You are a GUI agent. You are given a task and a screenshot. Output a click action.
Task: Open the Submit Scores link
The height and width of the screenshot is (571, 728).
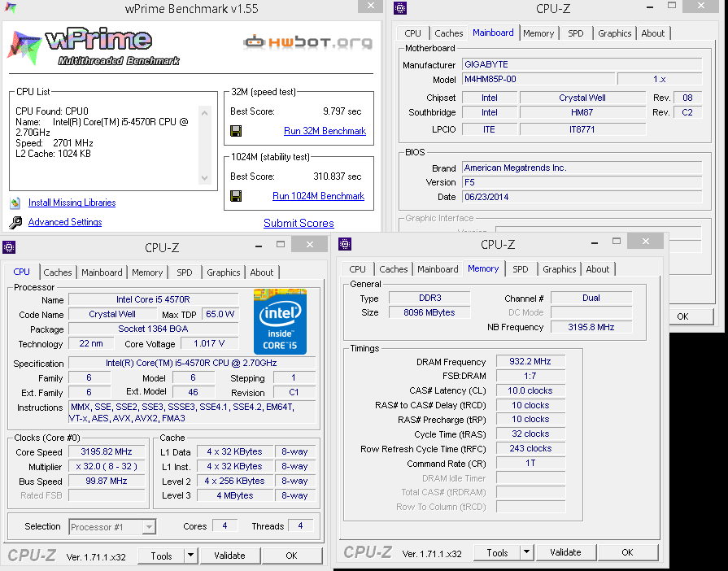click(x=299, y=223)
